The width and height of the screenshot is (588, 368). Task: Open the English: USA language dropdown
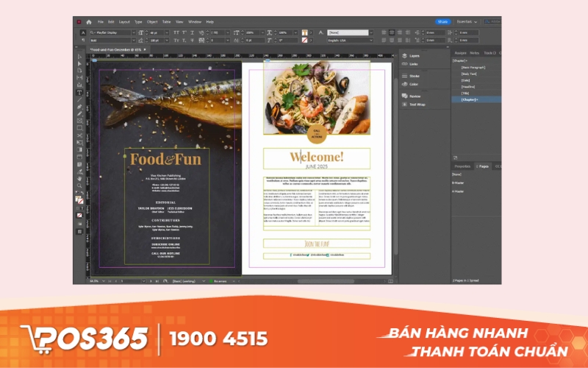[351, 40]
